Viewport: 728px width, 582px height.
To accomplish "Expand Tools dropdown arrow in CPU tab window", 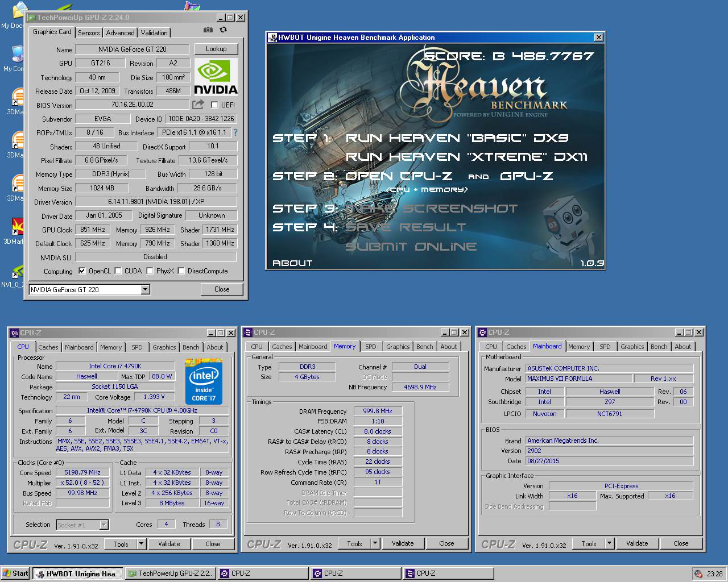I will click(142, 544).
